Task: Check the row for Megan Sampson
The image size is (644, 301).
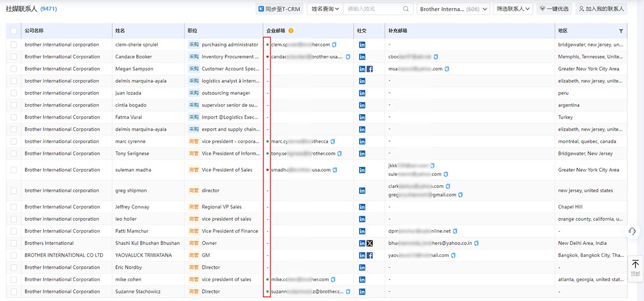Action: (13, 69)
